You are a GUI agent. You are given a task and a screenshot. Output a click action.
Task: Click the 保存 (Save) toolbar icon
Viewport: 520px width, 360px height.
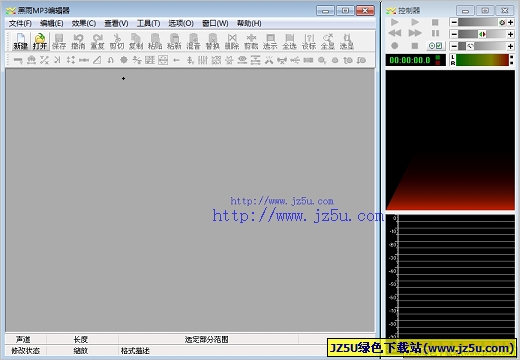tap(59, 41)
